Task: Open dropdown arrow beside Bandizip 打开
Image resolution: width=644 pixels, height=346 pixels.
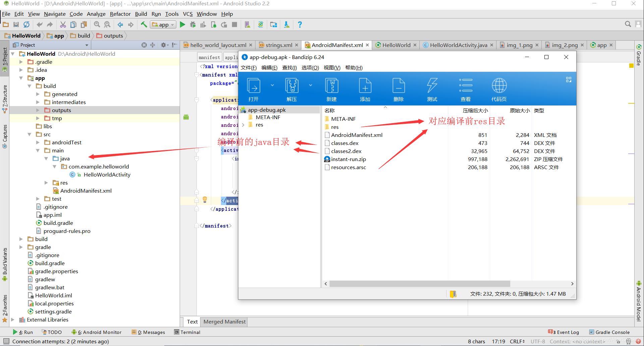Action: coord(272,85)
